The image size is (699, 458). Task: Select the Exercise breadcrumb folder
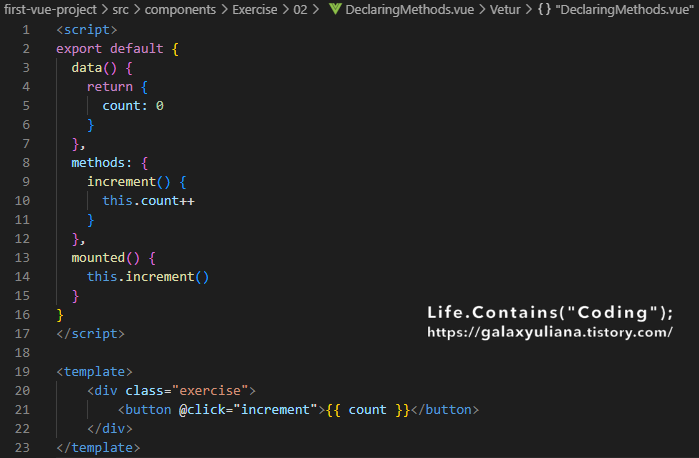(255, 9)
